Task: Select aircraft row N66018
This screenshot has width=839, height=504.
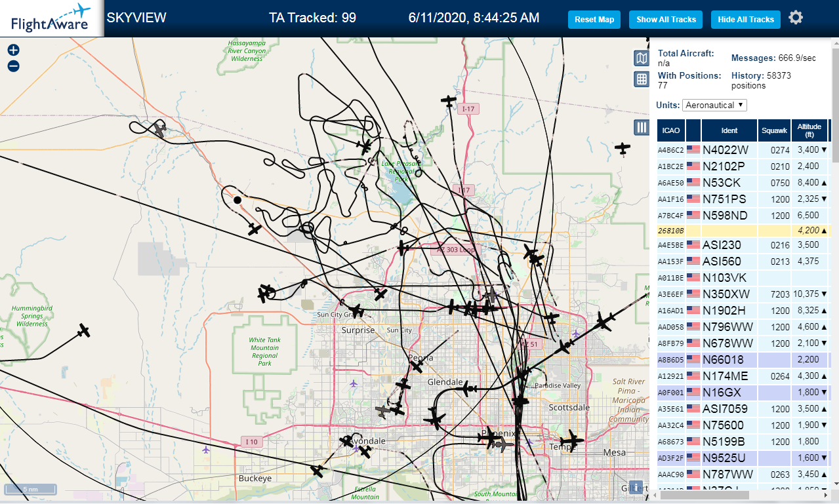Action: click(x=745, y=360)
